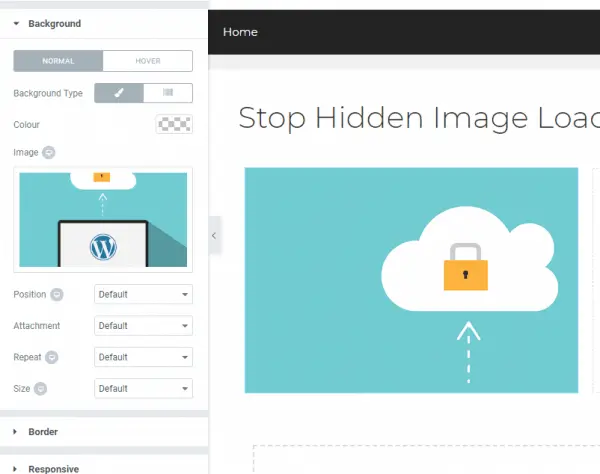Open the Position dropdown
The width and height of the screenshot is (600, 474).
[x=143, y=295]
